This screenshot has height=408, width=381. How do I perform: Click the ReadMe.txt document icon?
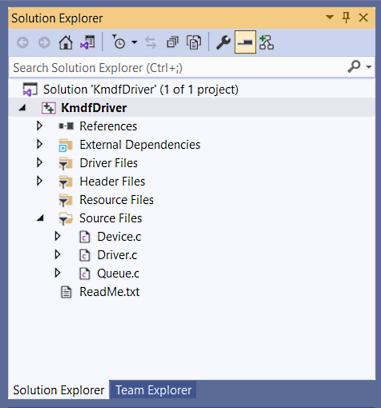coord(66,292)
